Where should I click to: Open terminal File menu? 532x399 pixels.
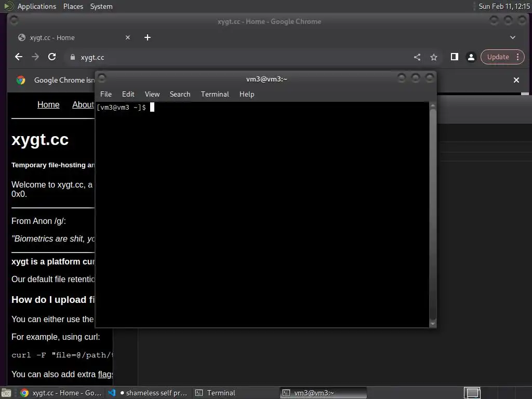106,95
